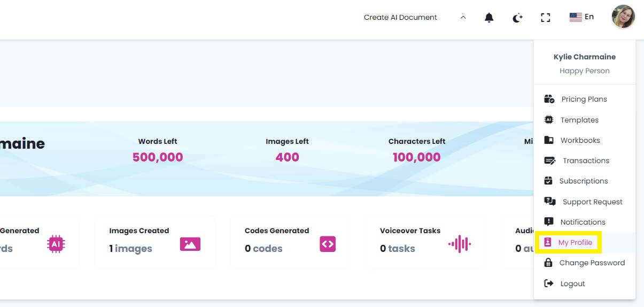This screenshot has width=644, height=307.
Task: Click the Codes Generated card title
Action: (277, 231)
